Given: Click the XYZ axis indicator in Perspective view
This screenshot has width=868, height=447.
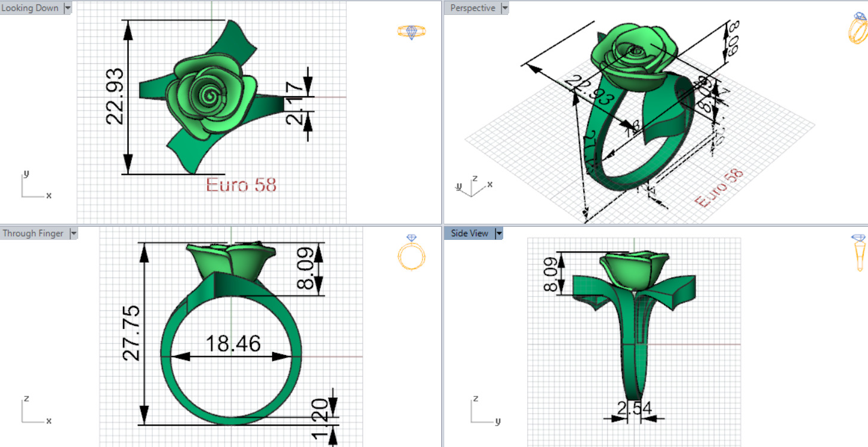Looking at the screenshot, I should [474, 186].
